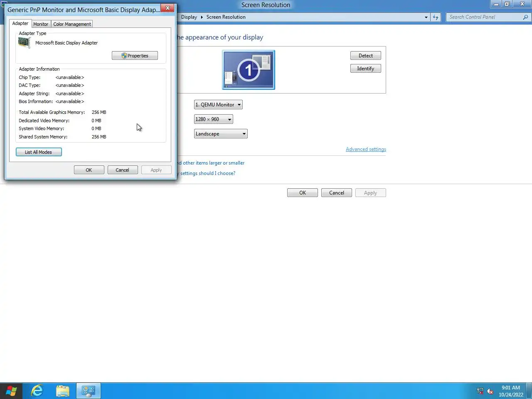Click the Chip Type <unavailable> value
532x399 pixels.
tap(70, 77)
